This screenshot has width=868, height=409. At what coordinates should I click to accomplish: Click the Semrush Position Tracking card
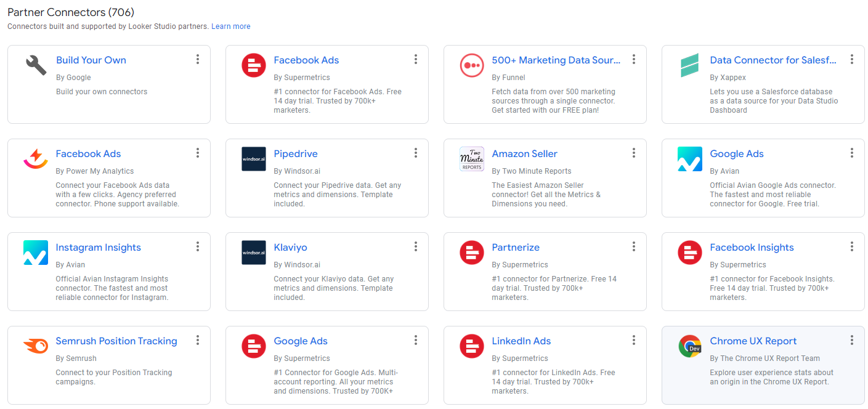click(x=108, y=365)
